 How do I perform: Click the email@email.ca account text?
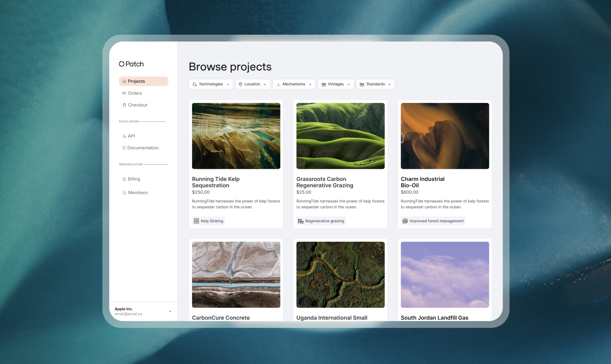point(128,314)
